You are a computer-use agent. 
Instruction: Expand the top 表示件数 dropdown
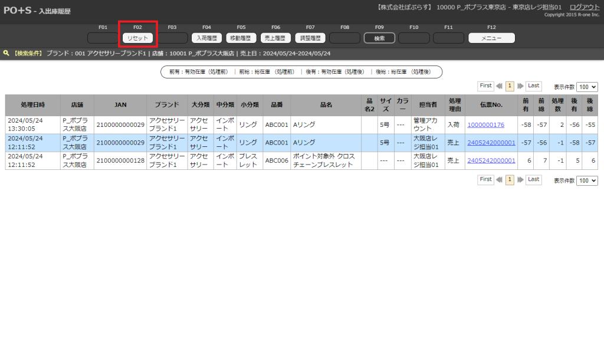[x=587, y=87]
